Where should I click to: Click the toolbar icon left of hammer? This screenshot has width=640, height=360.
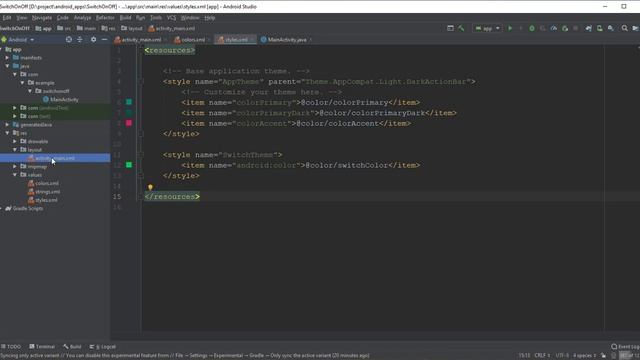click(450, 28)
